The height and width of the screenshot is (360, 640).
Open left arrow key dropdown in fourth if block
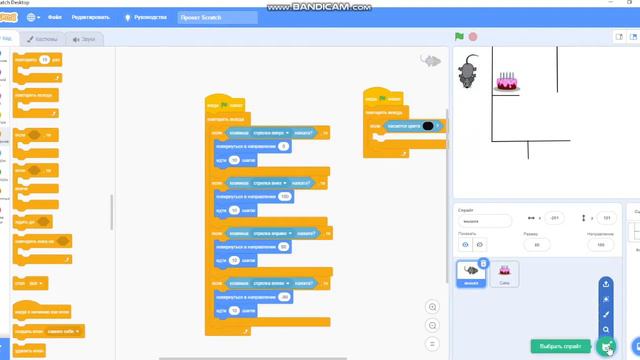click(271, 283)
